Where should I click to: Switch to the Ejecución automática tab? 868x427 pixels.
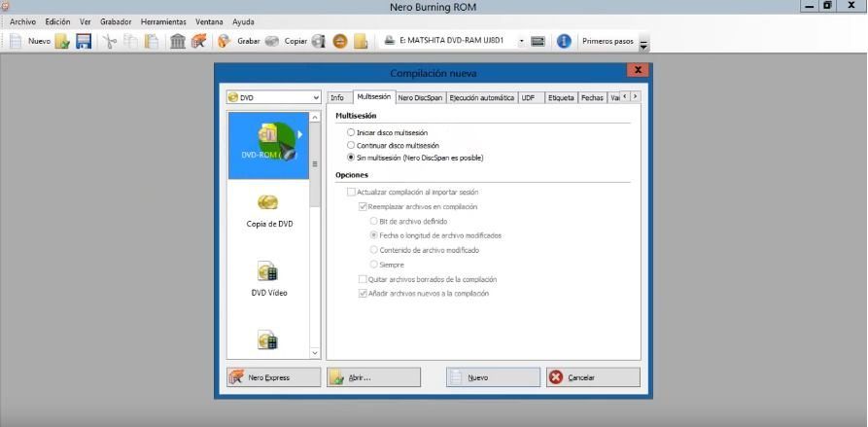(x=481, y=97)
